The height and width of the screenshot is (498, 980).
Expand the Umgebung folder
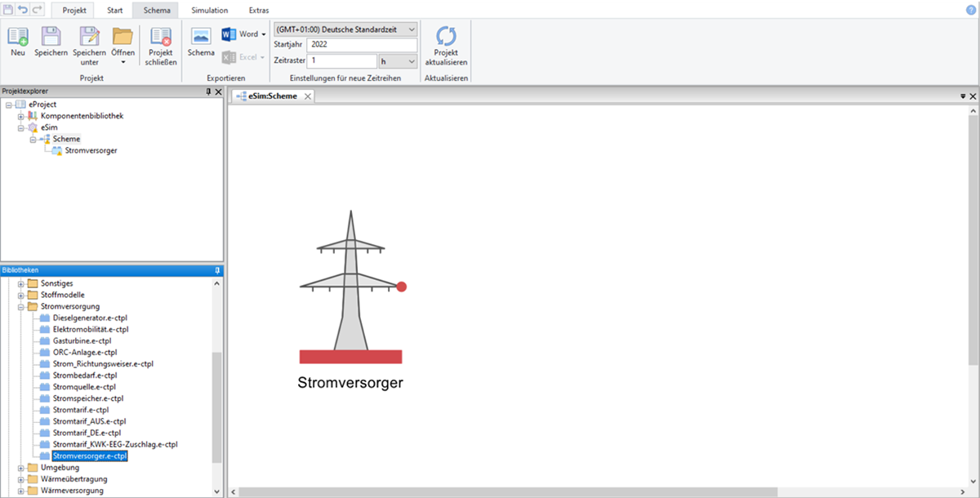tap(21, 468)
